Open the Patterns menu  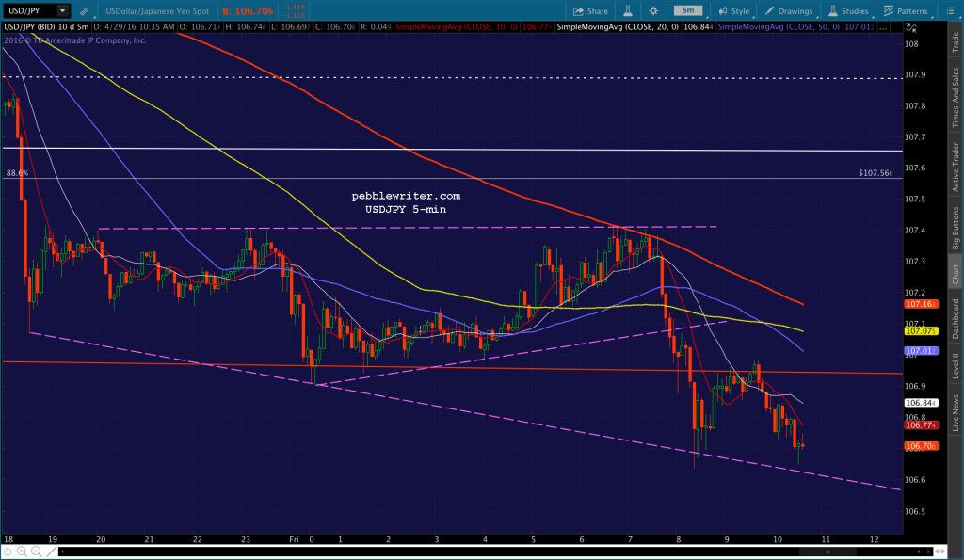[906, 11]
